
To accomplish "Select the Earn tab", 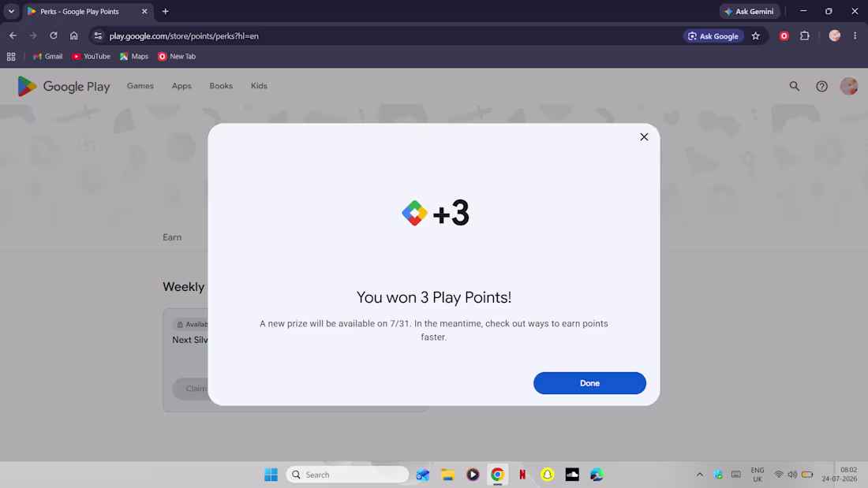I will coord(172,237).
